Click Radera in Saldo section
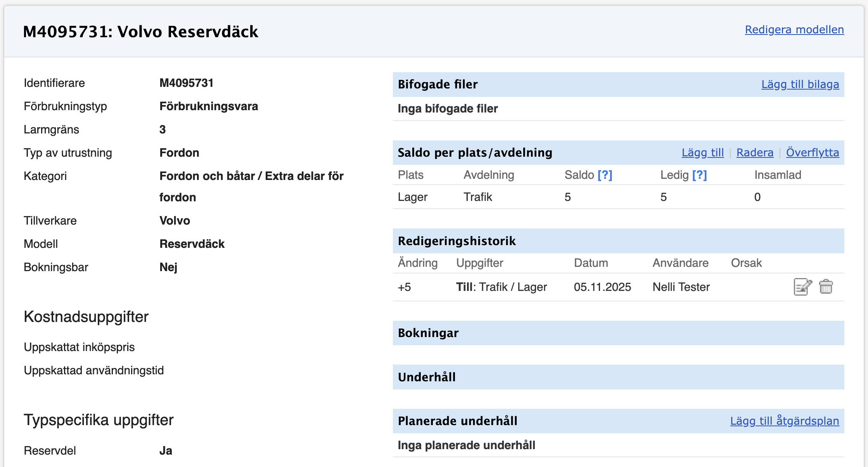The image size is (868, 467). click(754, 152)
